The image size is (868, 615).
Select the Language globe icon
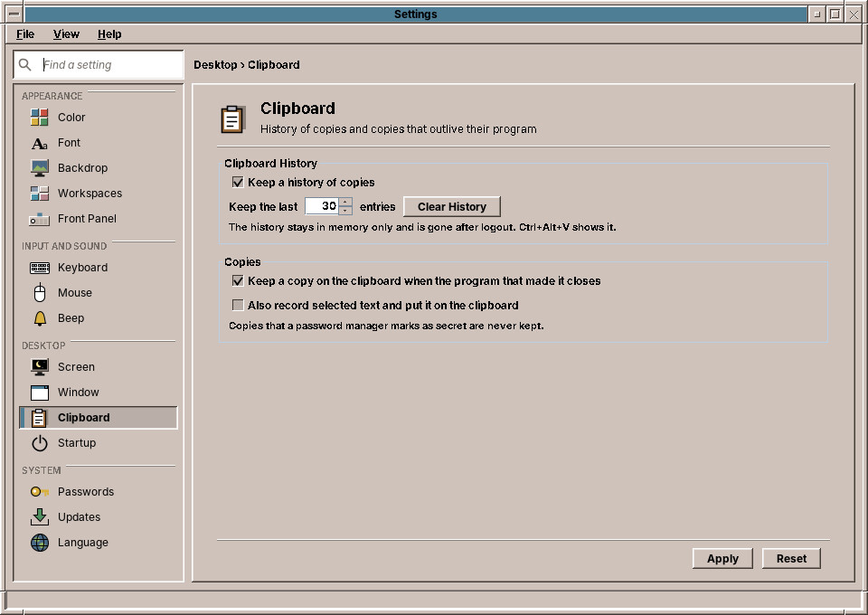(39, 543)
